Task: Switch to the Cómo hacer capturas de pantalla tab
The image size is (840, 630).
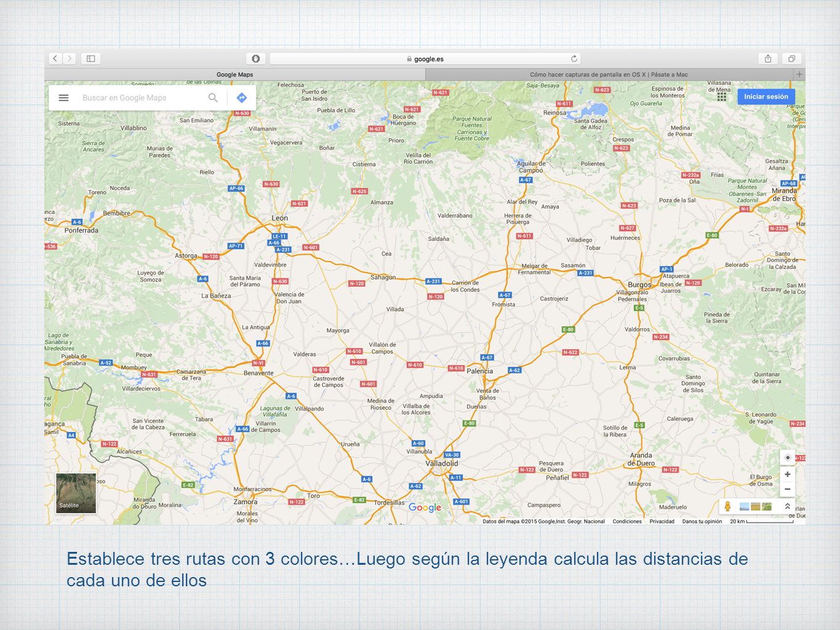Action: tap(609, 74)
